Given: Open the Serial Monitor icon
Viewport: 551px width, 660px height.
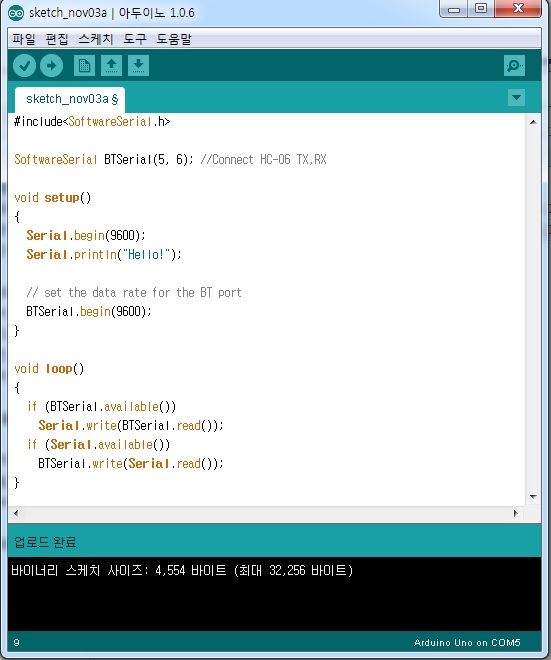Looking at the screenshot, I should (x=514, y=66).
